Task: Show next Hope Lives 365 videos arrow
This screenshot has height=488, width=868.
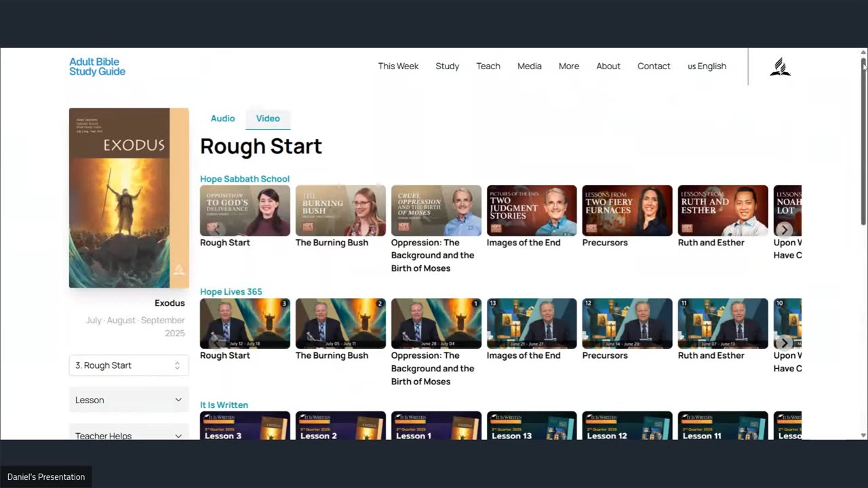Action: 785,342
